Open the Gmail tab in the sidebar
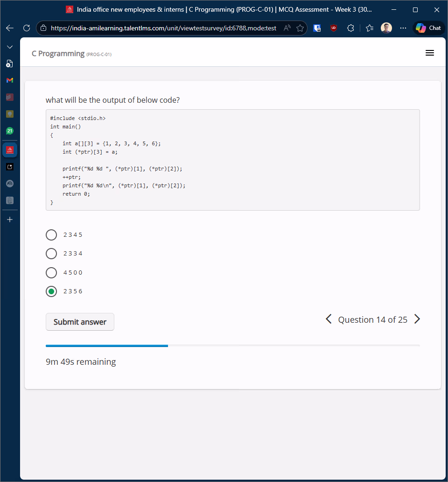This screenshot has height=482, width=448. tap(10, 80)
